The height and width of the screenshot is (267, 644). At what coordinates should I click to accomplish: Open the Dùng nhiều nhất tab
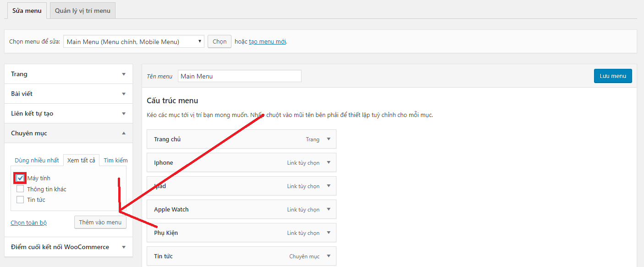point(37,160)
